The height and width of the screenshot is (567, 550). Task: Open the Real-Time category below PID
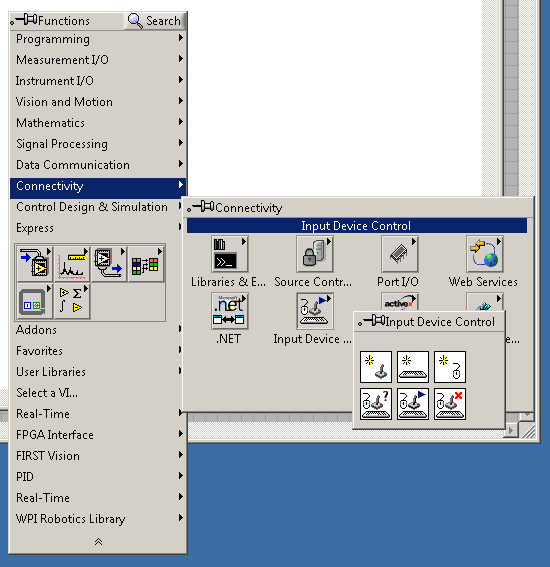coord(98,498)
